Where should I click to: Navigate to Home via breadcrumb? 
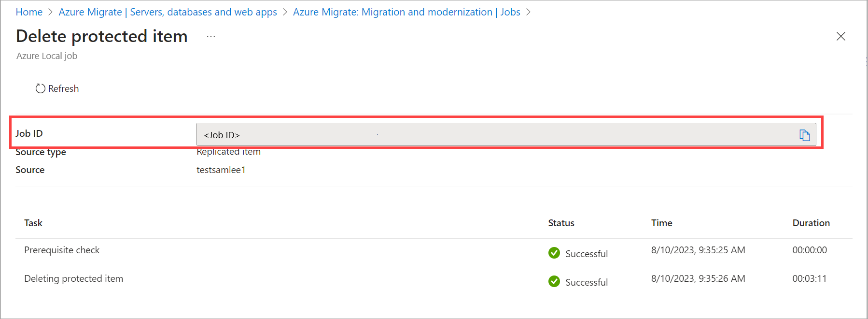29,12
